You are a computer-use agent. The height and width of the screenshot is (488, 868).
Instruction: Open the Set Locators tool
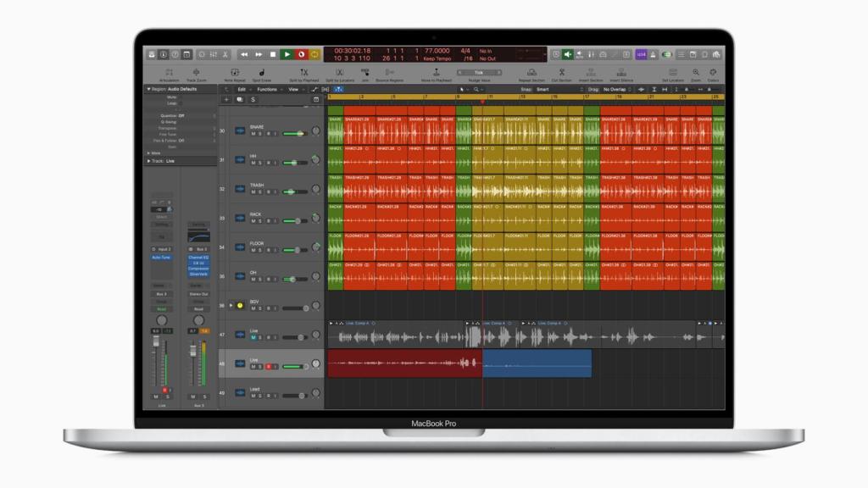point(674,73)
